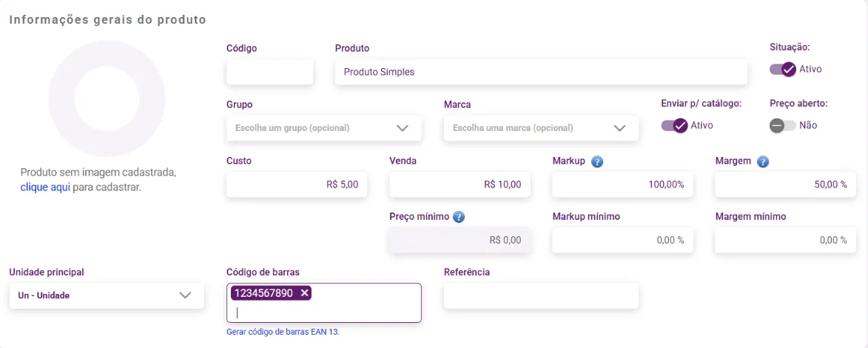Click the 'Código de barras' label
This screenshot has height=348, width=868.
pyautogui.click(x=263, y=272)
